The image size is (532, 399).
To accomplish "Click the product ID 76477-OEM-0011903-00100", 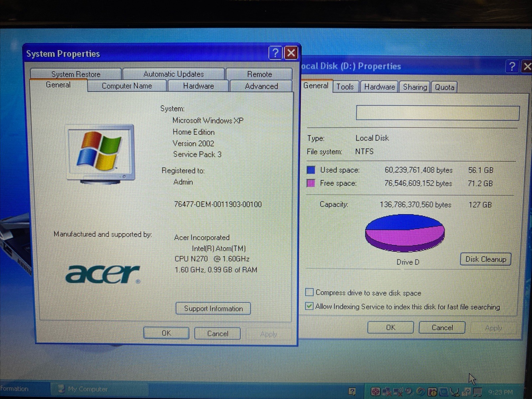I will pos(218,204).
